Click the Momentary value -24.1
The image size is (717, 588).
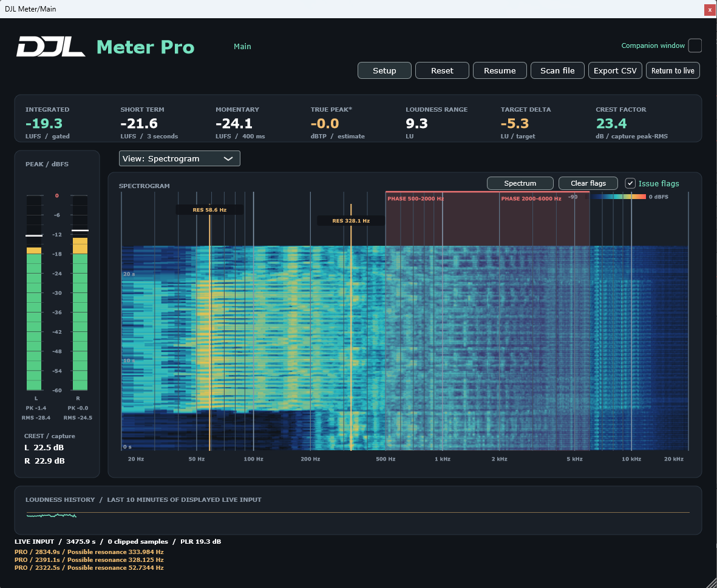234,123
